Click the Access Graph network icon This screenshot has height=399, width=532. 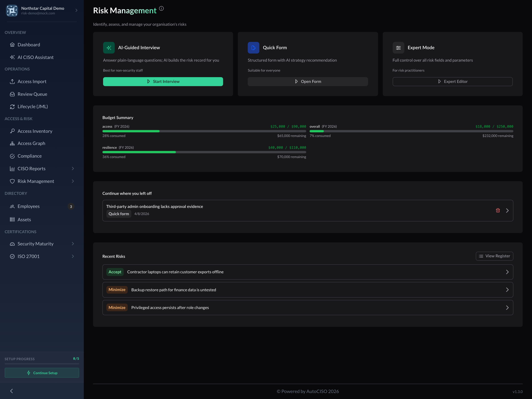(x=12, y=143)
